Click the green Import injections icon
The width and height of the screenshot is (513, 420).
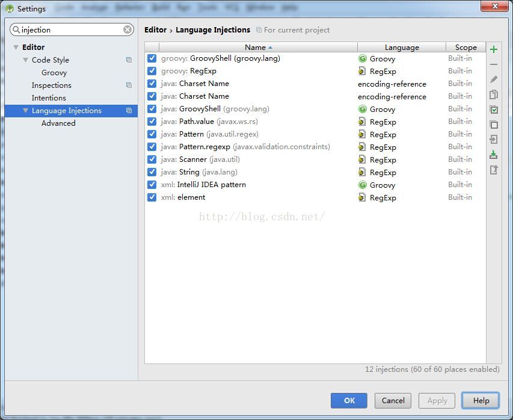494,155
